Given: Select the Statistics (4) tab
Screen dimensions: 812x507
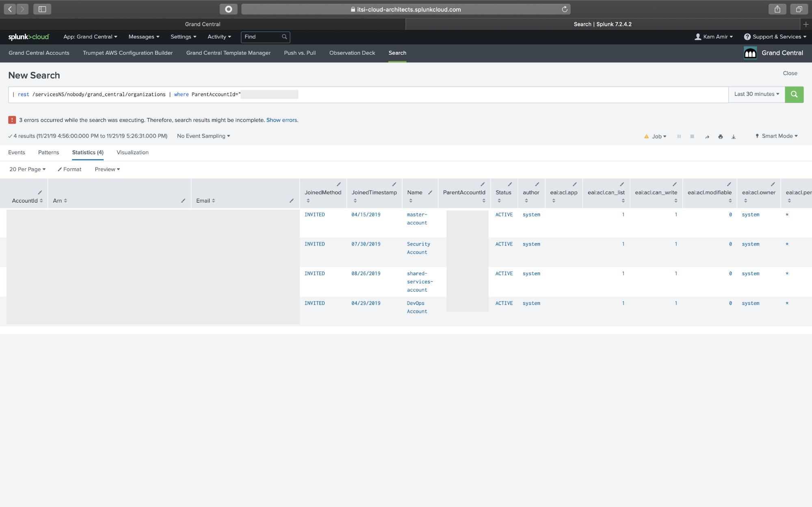Looking at the screenshot, I should point(88,152).
